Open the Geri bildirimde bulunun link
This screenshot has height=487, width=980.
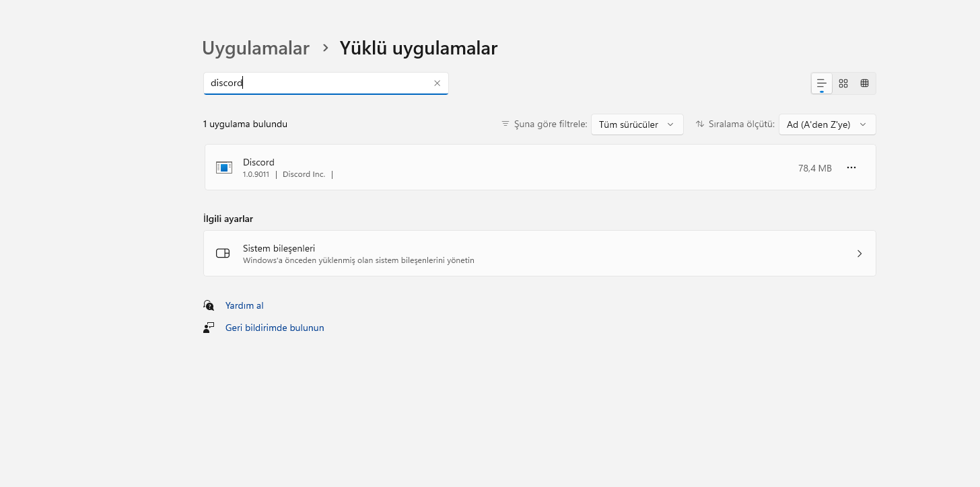tap(275, 328)
